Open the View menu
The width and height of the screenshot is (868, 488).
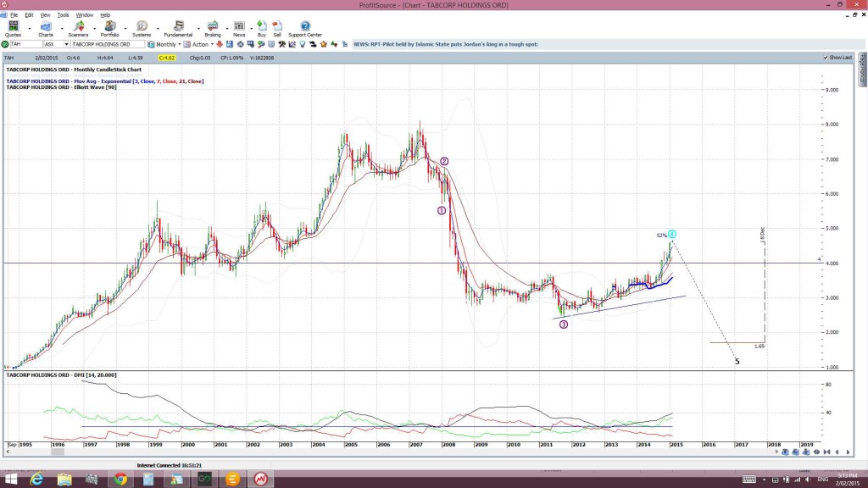(x=46, y=15)
